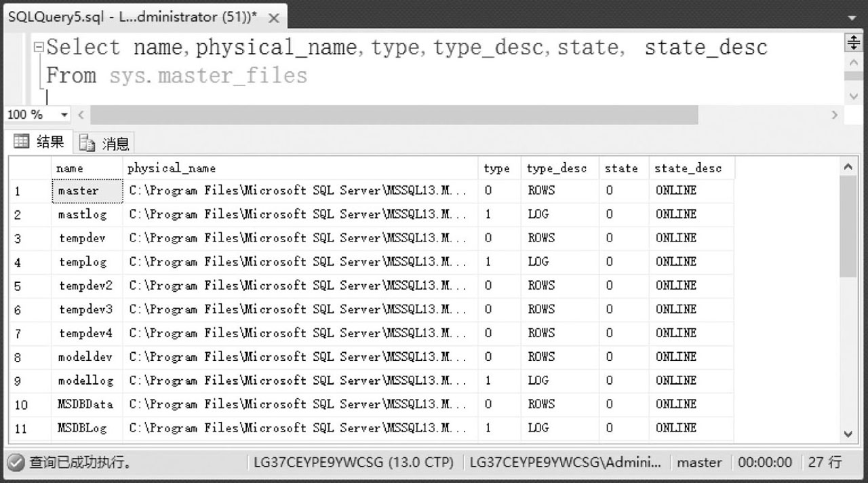Viewport: 868px width, 483px height.
Task: Click row header number 1
Action: point(30,191)
